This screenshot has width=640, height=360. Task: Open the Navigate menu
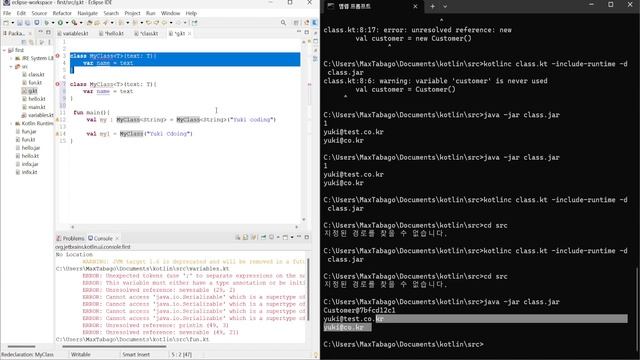pyautogui.click(x=87, y=13)
